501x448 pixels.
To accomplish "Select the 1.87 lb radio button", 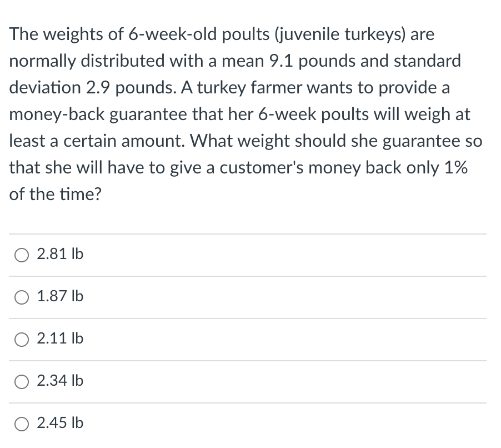I will click(21, 297).
